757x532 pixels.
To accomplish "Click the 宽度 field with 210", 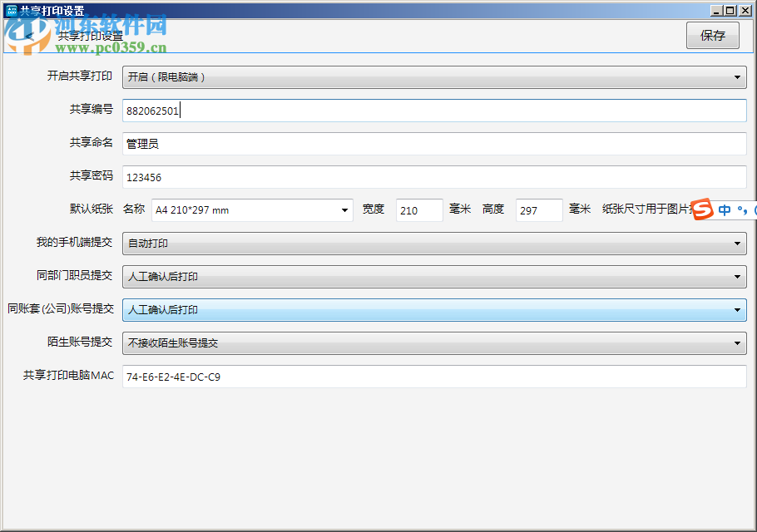I will 419,210.
